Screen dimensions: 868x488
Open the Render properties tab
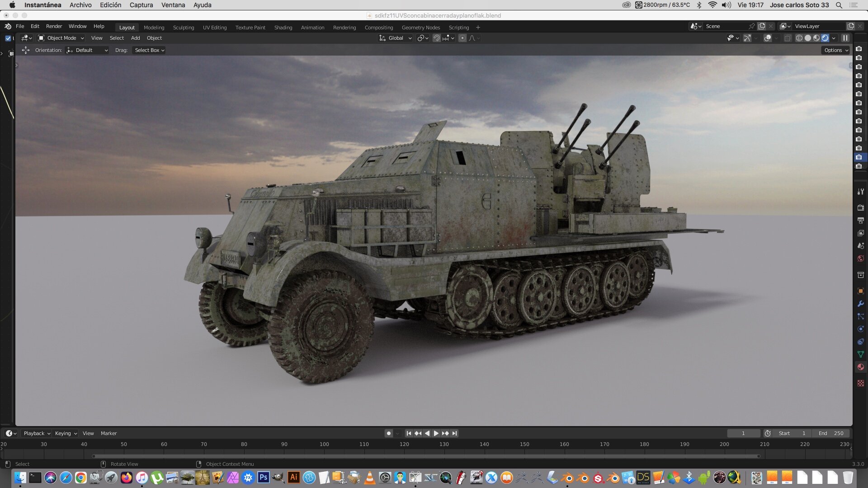coord(860,208)
